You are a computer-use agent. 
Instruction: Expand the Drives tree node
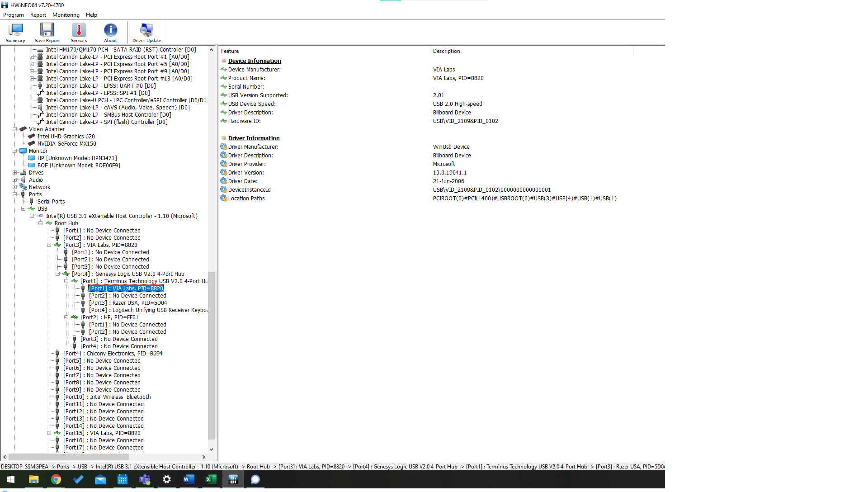tap(15, 172)
